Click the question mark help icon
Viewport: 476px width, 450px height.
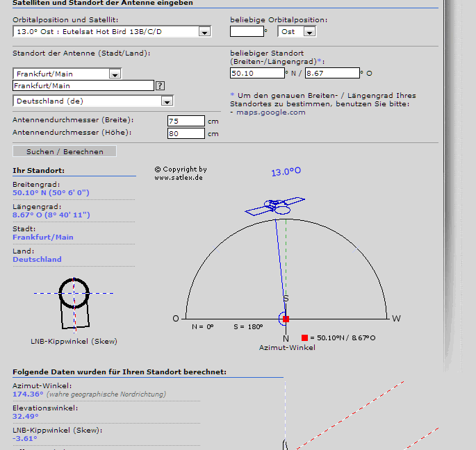(161, 86)
